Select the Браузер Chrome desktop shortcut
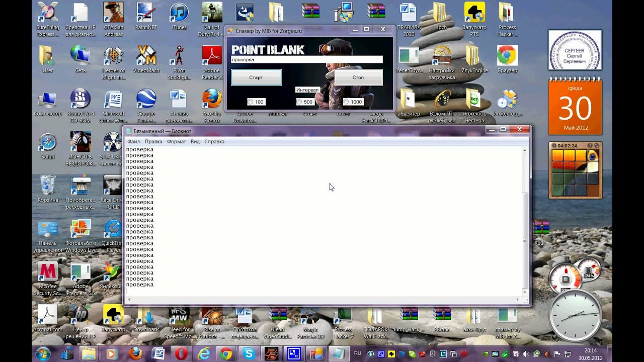The image size is (644, 362). point(507,59)
